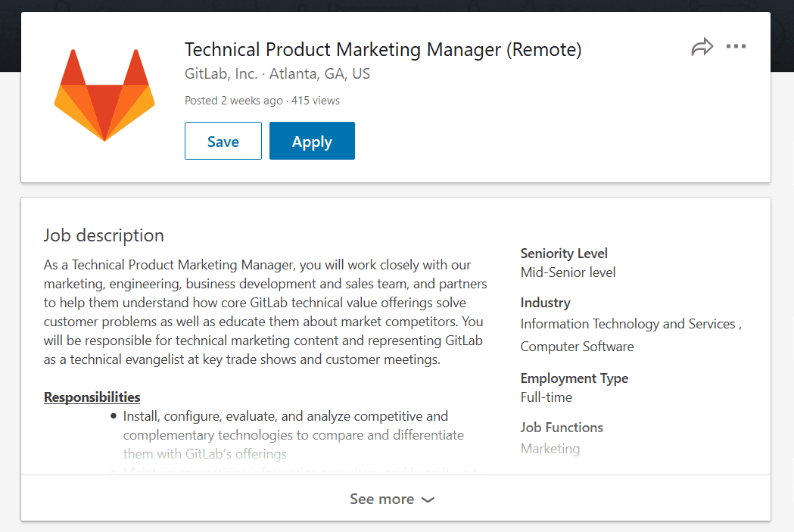
Task: Click the Technical Product Marketing Manager title
Action: click(x=383, y=50)
